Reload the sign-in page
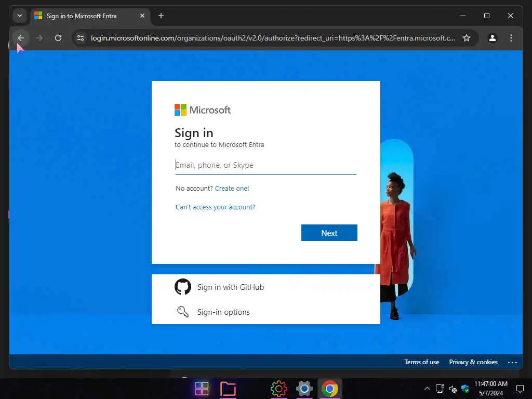 (58, 38)
